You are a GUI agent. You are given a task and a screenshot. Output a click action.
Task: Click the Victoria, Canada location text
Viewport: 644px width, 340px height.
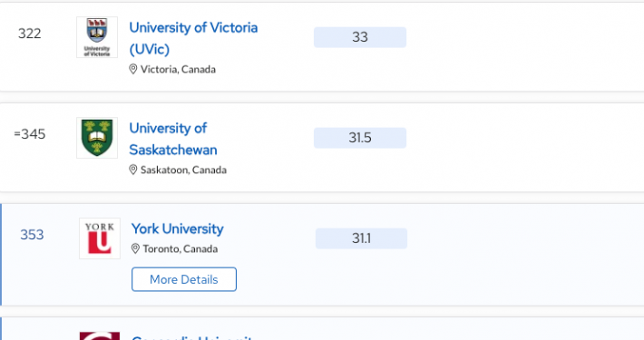tap(178, 69)
